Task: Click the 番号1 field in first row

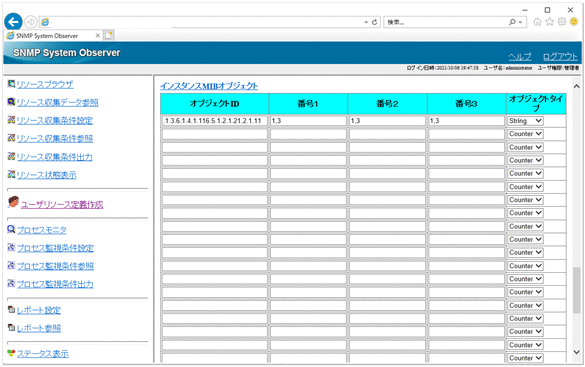Action: 308,121
